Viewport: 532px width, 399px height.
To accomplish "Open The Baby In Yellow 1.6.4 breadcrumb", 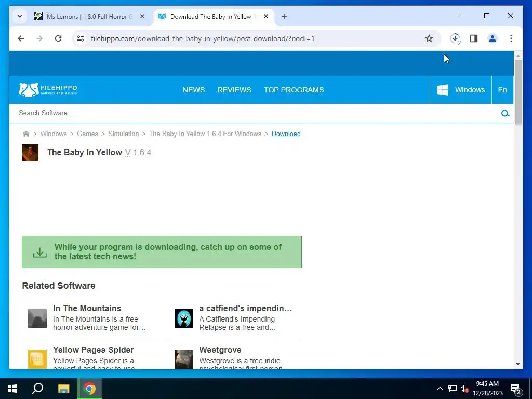I will click(x=205, y=134).
